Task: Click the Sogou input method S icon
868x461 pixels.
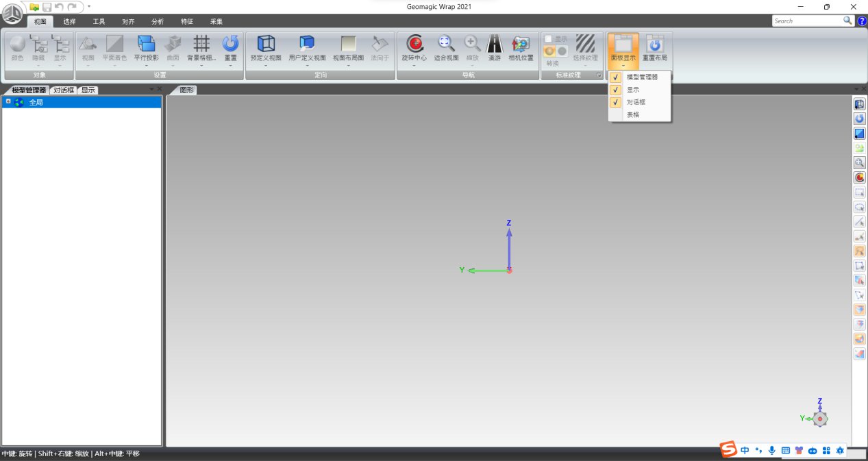Action: tap(730, 449)
